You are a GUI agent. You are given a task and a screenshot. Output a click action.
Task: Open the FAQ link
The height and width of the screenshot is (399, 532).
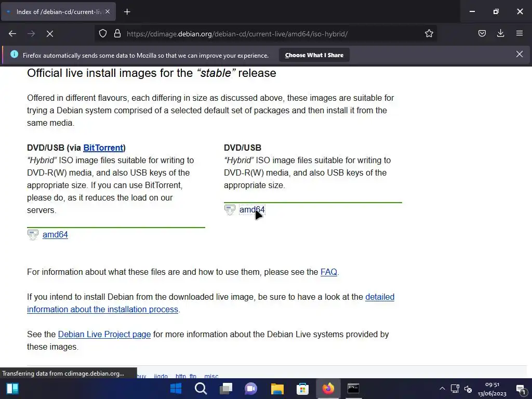(x=329, y=272)
